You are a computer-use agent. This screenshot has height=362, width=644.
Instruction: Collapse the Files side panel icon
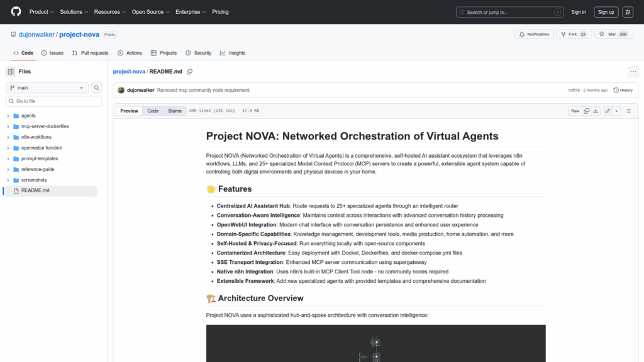click(x=11, y=72)
